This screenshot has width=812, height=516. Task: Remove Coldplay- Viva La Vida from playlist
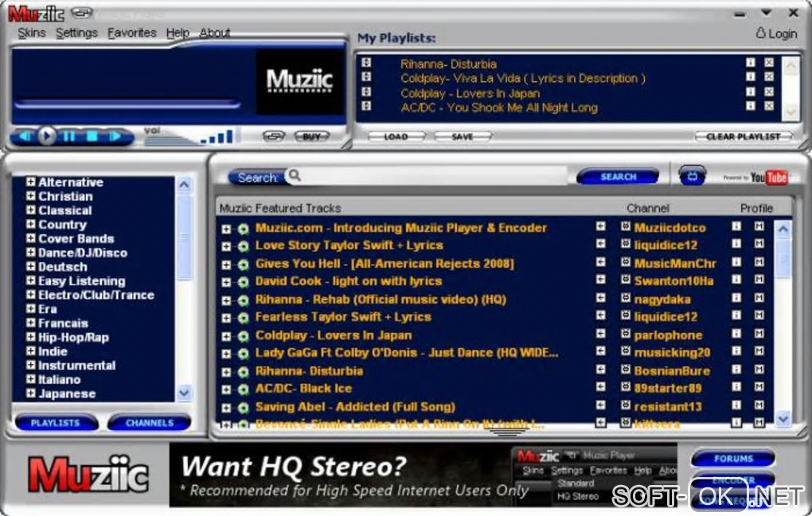pyautogui.click(x=769, y=76)
